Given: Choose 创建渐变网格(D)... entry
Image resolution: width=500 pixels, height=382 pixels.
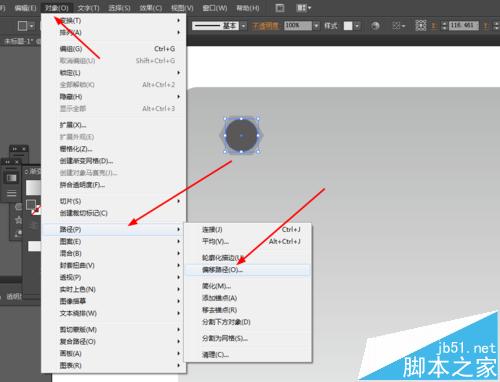Looking at the screenshot, I should click(113, 161).
